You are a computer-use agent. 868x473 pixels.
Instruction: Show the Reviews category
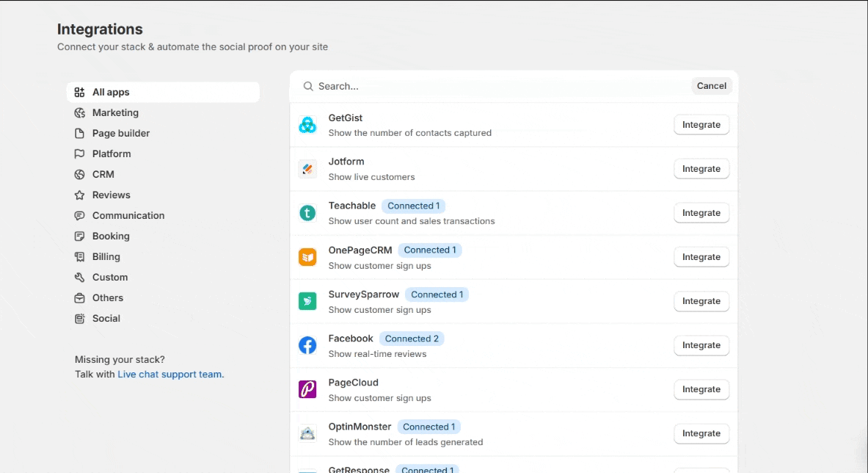click(111, 195)
